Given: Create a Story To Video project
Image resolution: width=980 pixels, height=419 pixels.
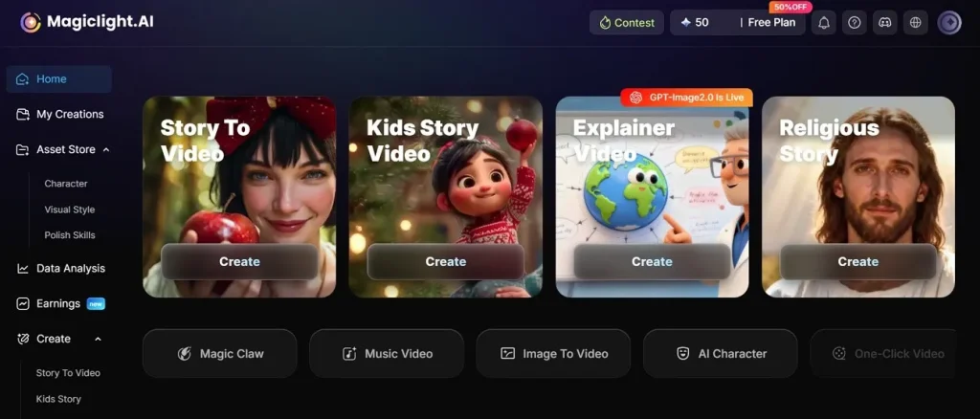Looking at the screenshot, I should pyautogui.click(x=239, y=262).
